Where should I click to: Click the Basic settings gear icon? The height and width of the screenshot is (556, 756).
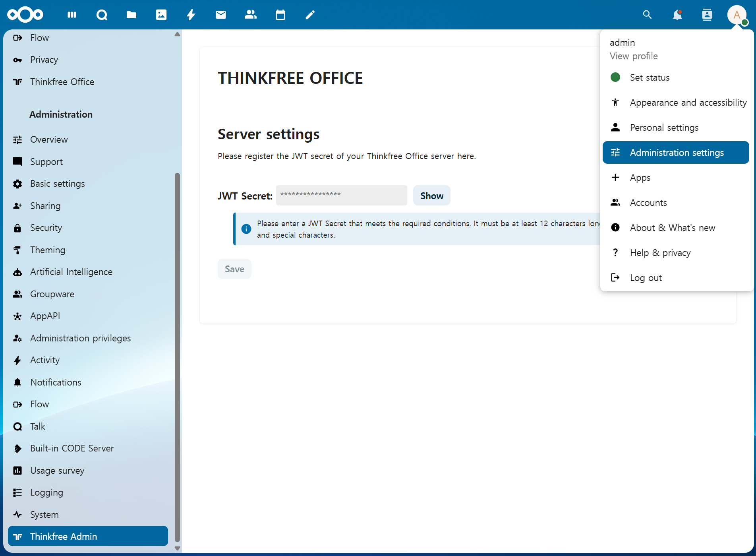click(x=17, y=184)
